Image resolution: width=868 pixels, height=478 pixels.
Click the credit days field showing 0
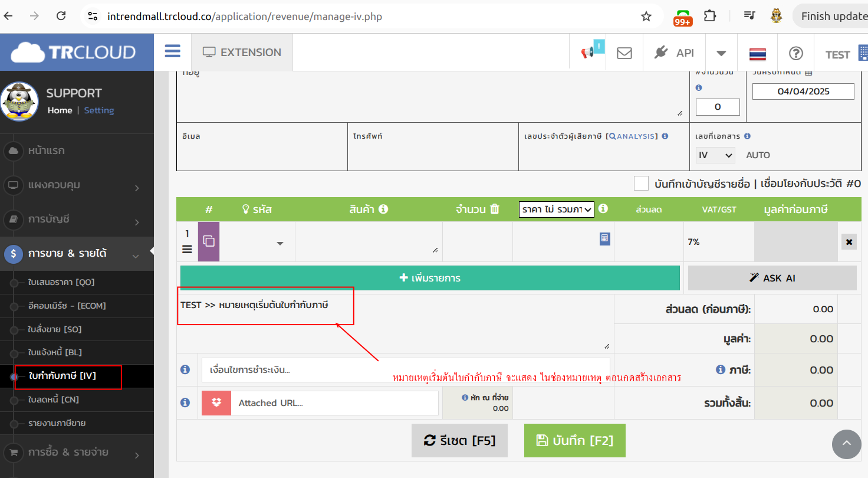pos(718,107)
